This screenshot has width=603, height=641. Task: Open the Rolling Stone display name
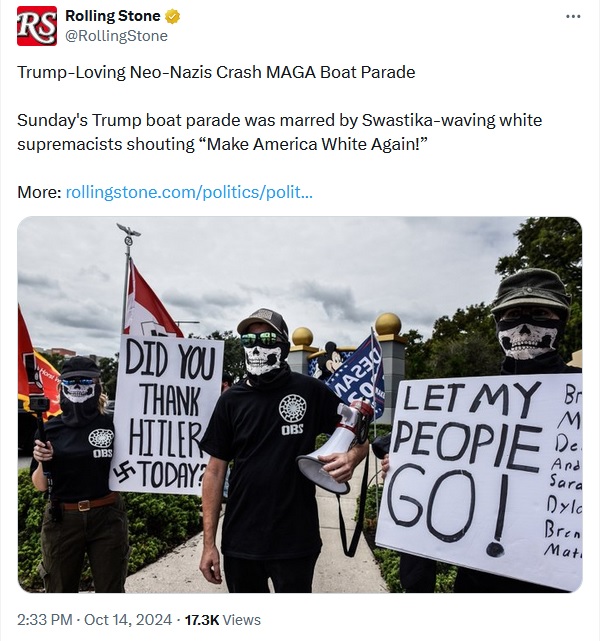(112, 16)
